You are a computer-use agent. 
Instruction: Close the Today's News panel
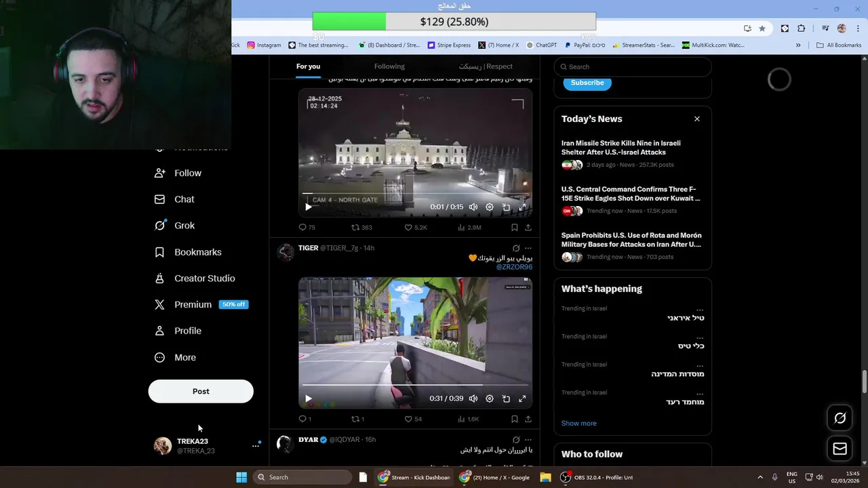[696, 119]
